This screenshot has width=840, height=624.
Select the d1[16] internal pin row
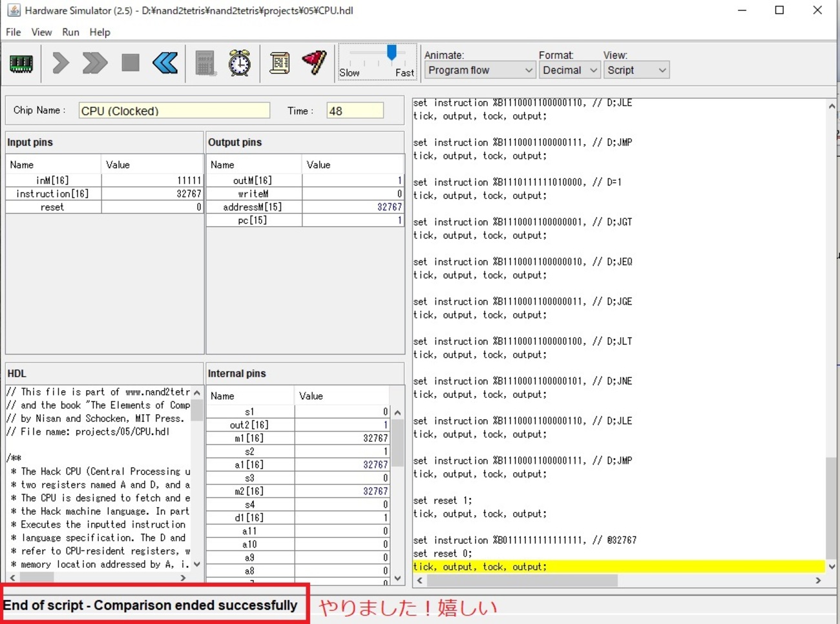(298, 517)
